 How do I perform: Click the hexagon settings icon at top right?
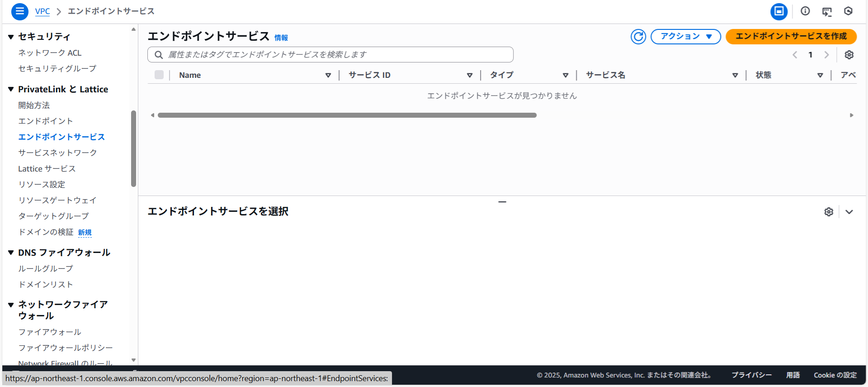(848, 11)
